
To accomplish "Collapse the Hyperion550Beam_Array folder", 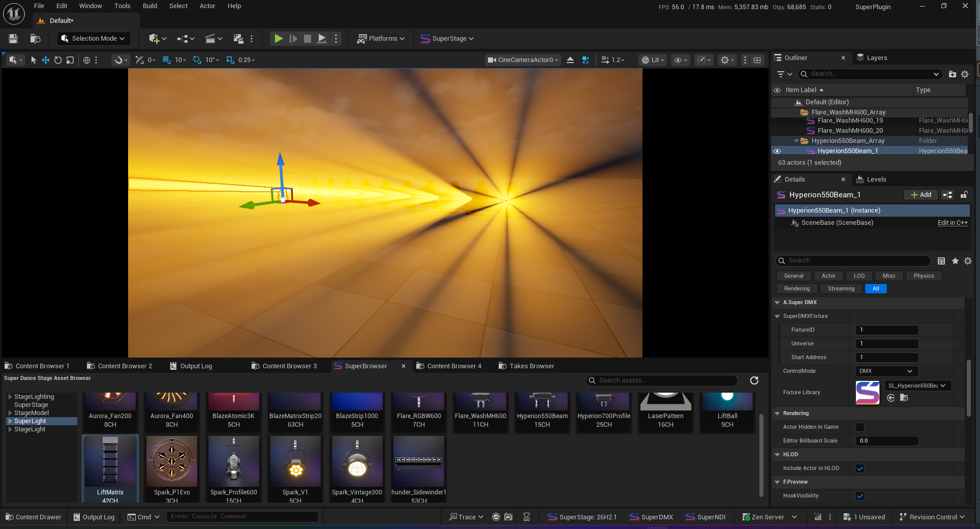I will point(797,141).
